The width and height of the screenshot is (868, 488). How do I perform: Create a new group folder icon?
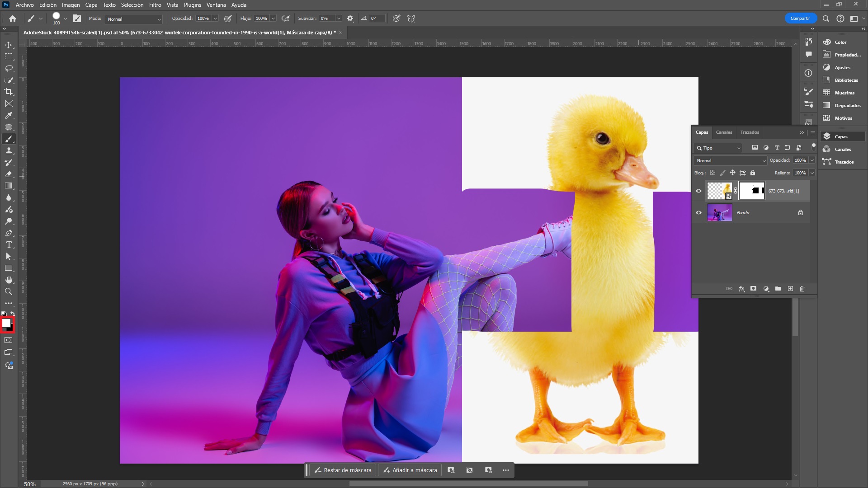(x=778, y=289)
